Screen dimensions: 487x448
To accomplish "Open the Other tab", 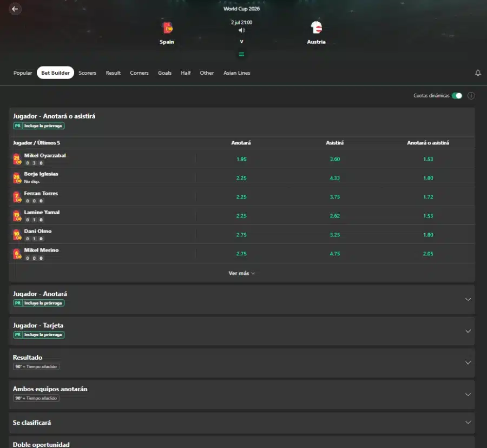I will pos(207,73).
